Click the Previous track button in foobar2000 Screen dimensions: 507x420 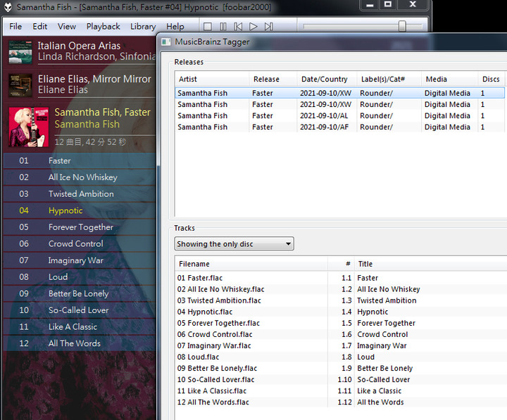click(x=238, y=27)
